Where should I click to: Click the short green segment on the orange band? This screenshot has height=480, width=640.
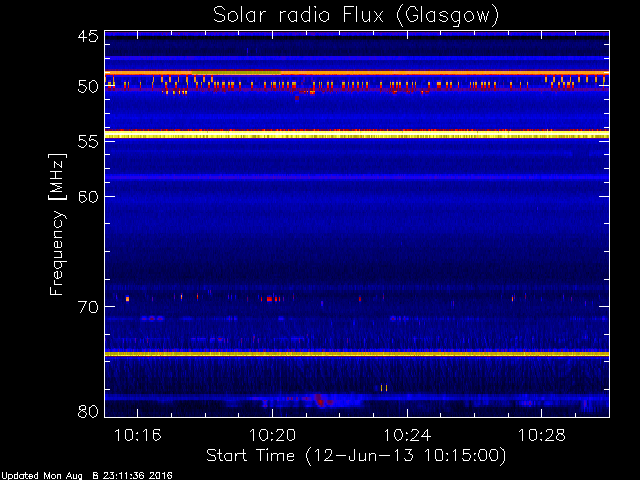(x=236, y=73)
